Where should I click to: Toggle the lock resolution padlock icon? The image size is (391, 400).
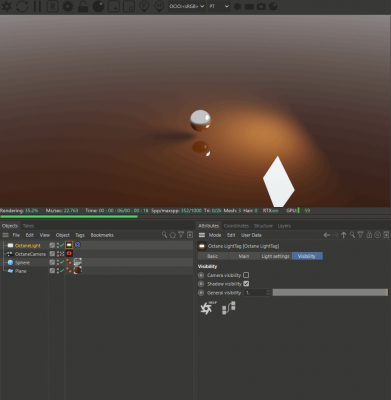click(83, 6)
